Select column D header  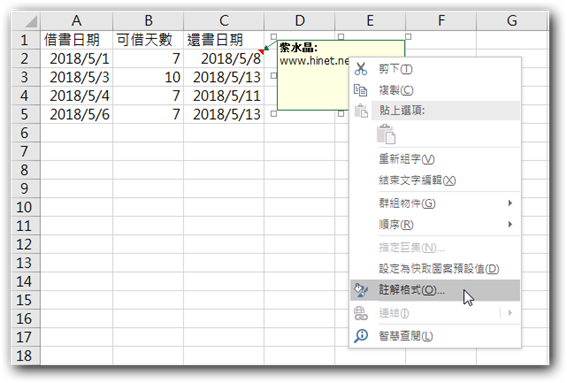pyautogui.click(x=299, y=21)
